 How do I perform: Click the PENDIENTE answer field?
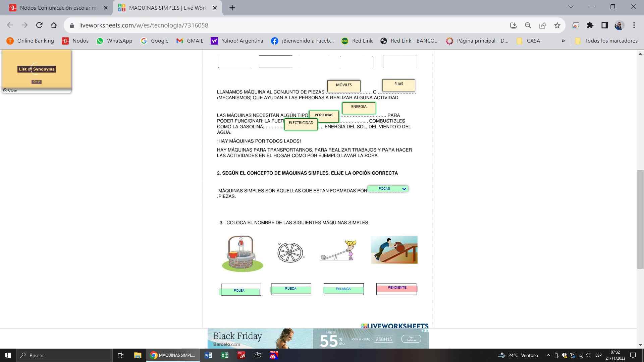pyautogui.click(x=396, y=289)
